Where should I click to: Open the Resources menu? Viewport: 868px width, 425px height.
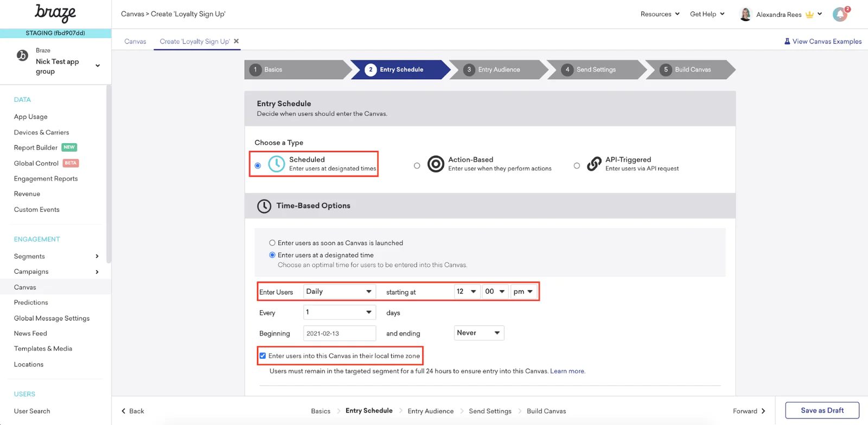(660, 14)
